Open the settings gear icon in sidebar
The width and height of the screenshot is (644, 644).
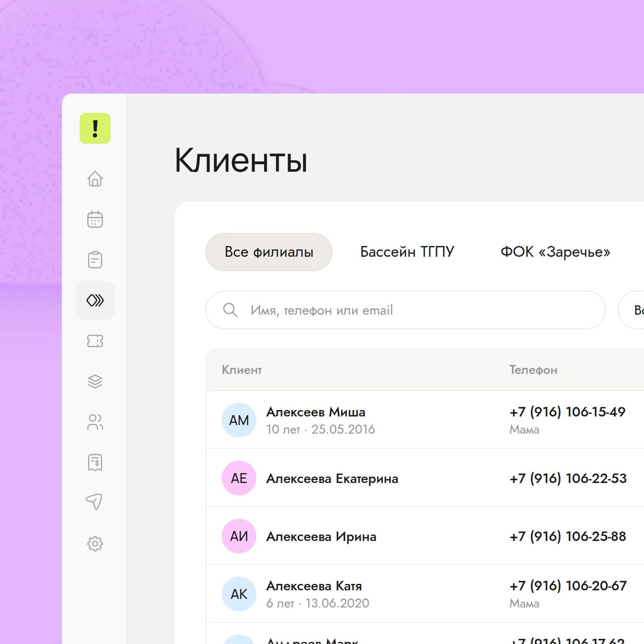tap(95, 544)
